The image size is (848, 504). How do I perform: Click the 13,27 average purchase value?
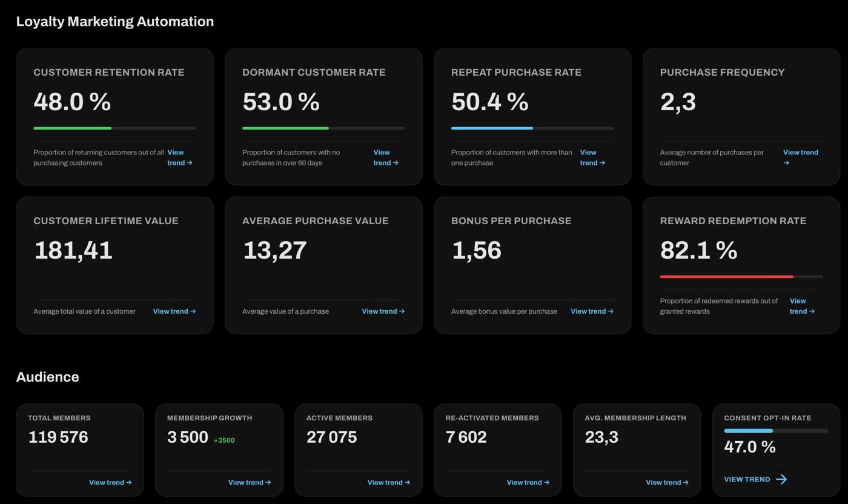pyautogui.click(x=275, y=250)
